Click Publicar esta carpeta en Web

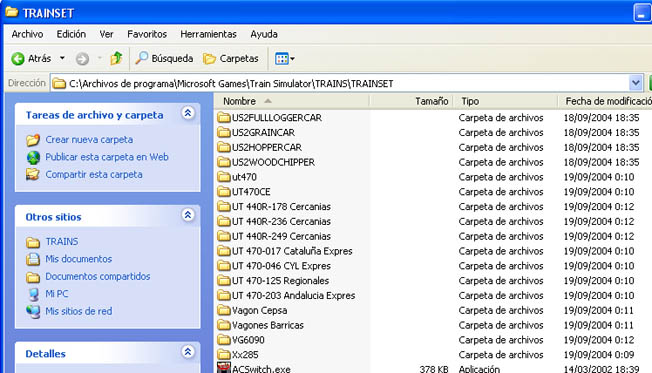107,157
